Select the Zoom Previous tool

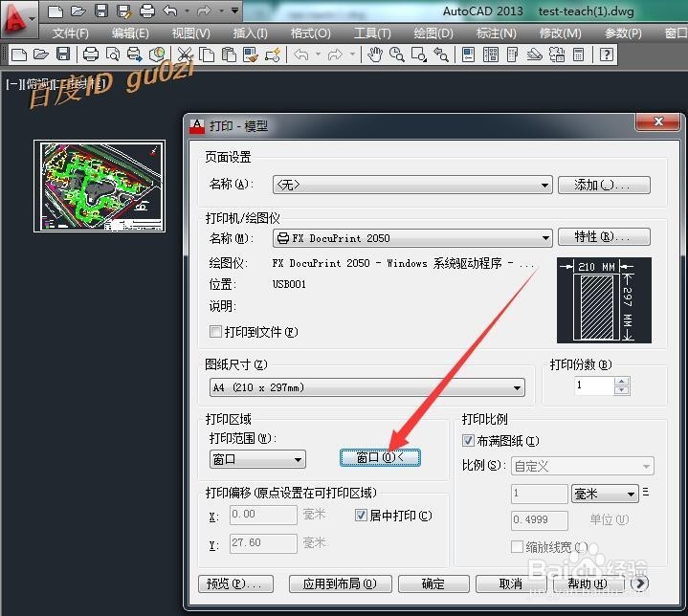click(441, 55)
